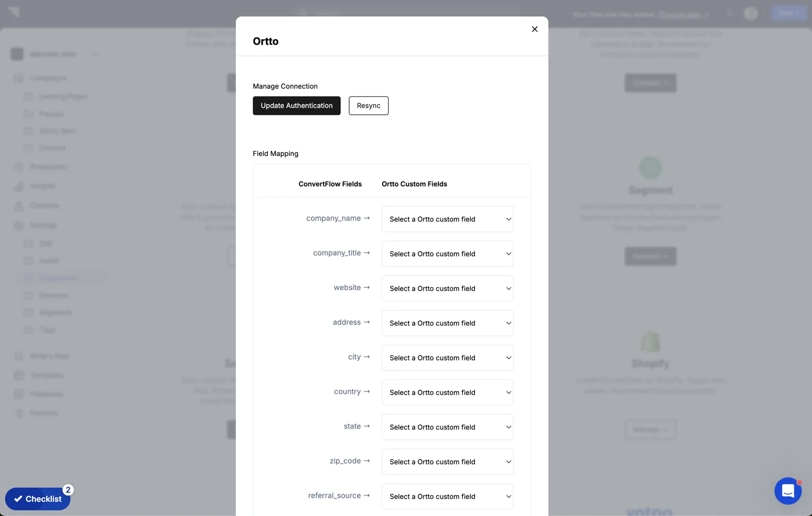Open the city Ortto field dropdown
The height and width of the screenshot is (516, 812).
pyautogui.click(x=448, y=358)
